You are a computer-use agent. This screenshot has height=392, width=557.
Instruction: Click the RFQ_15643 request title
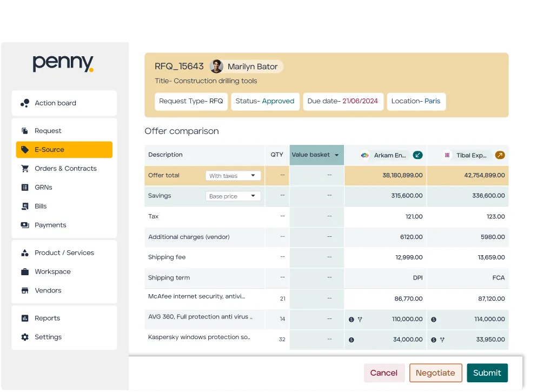pos(179,67)
